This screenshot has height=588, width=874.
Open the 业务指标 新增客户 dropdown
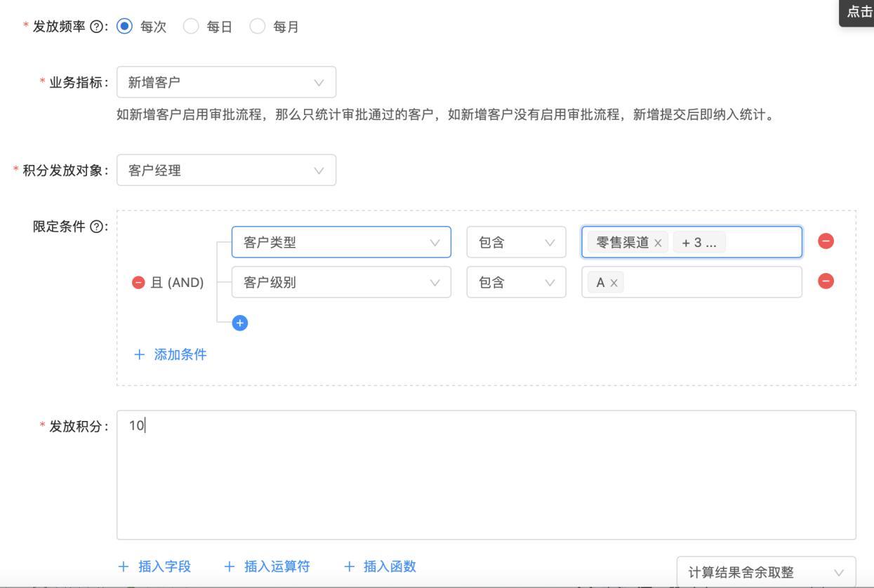226,82
